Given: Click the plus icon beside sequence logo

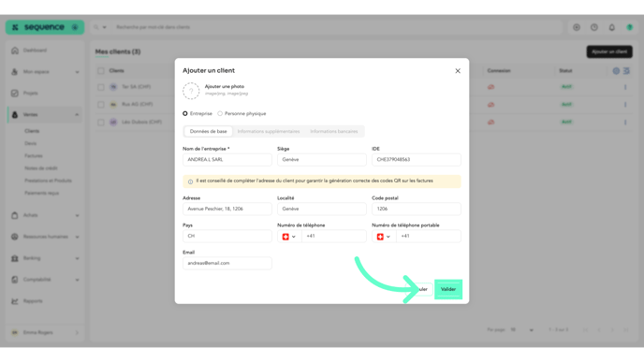Looking at the screenshot, I should click(75, 27).
